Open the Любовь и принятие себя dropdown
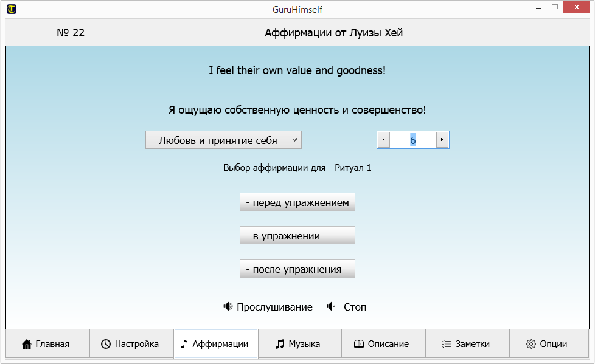This screenshot has width=595, height=364. click(223, 140)
